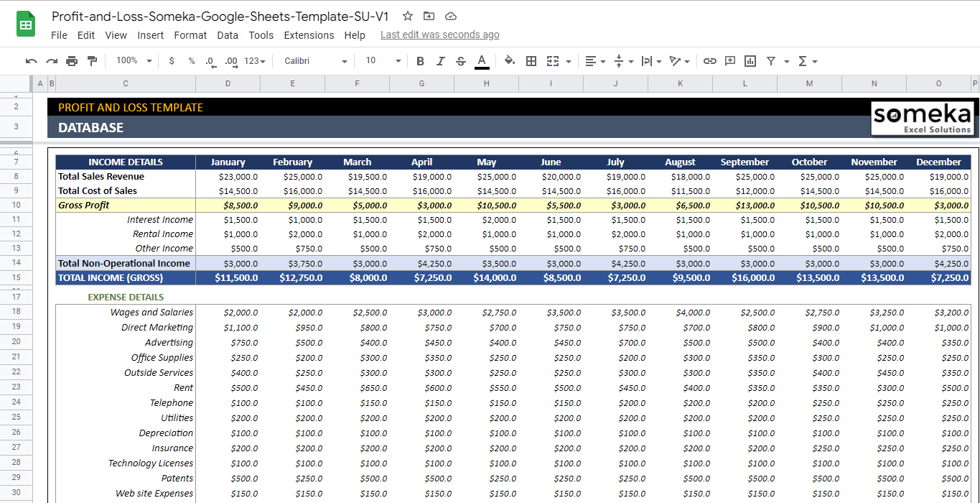Open the Edit menu
The image size is (980, 503).
(86, 35)
